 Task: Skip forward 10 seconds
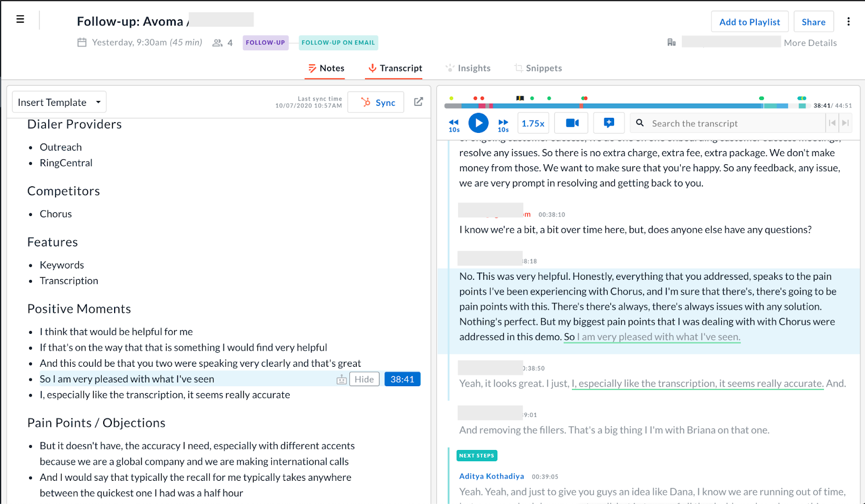tap(503, 125)
